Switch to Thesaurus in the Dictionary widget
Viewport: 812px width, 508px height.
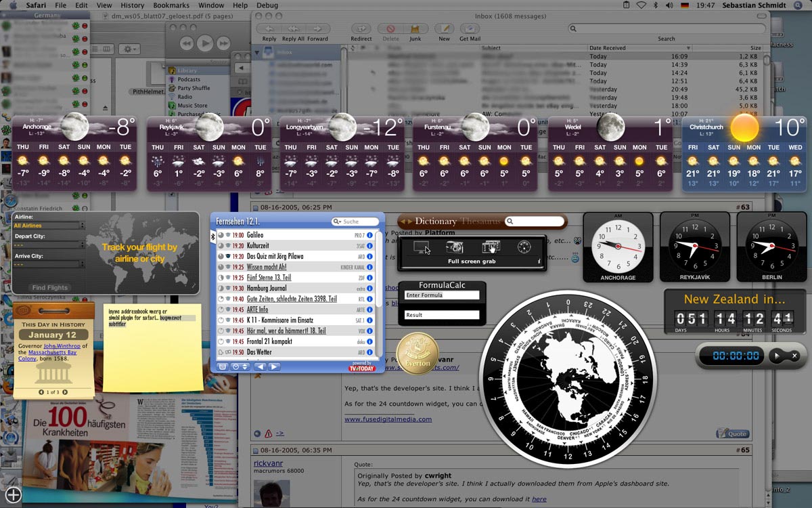click(x=480, y=221)
